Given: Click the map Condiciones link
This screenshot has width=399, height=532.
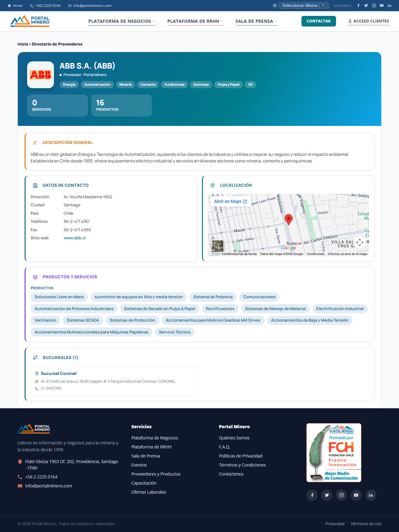Looking at the screenshot, I should pyautogui.click(x=315, y=254).
